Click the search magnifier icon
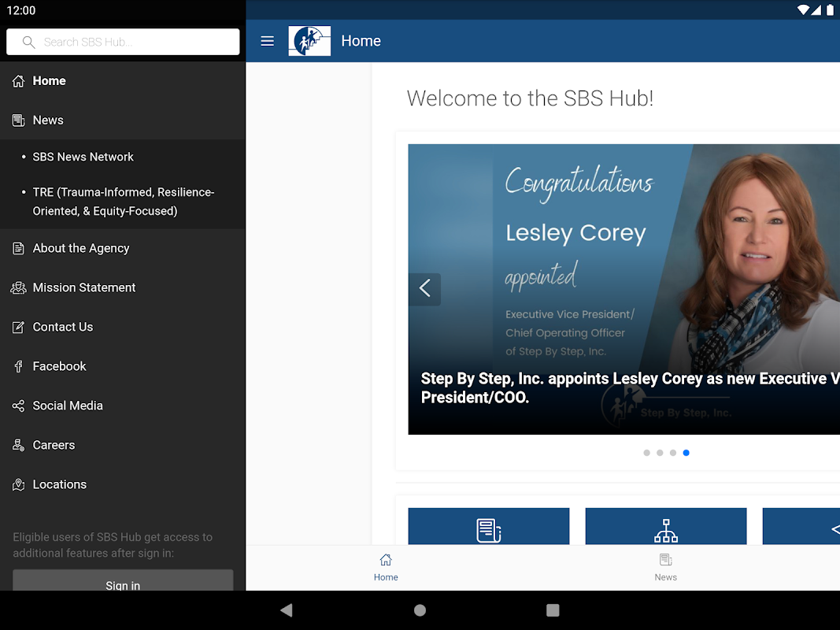Screen dimensions: 840x630 29,42
